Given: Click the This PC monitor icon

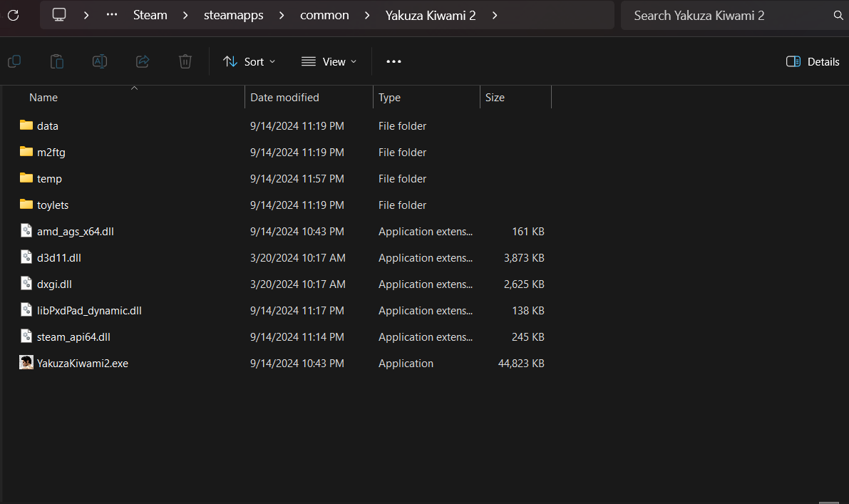Looking at the screenshot, I should coord(59,15).
